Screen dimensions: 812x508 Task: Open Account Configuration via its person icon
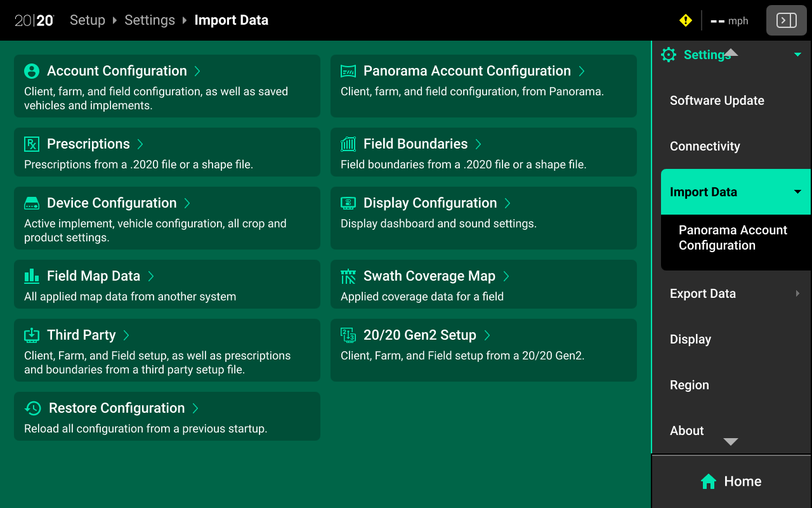[x=30, y=70]
